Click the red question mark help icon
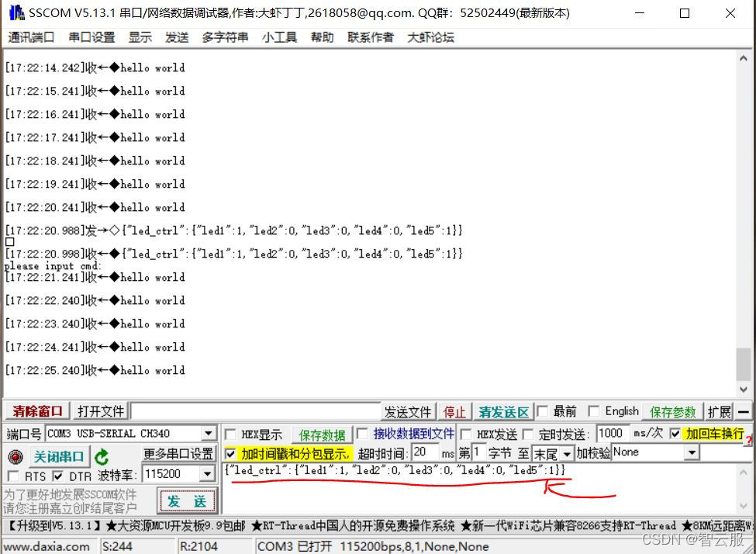Image resolution: width=756 pixels, height=554 pixels. coord(749,440)
